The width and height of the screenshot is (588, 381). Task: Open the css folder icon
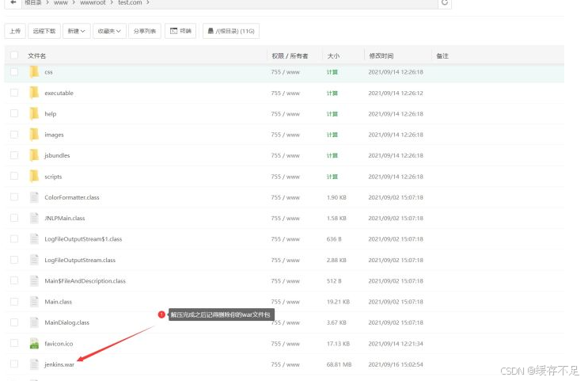[x=34, y=71]
